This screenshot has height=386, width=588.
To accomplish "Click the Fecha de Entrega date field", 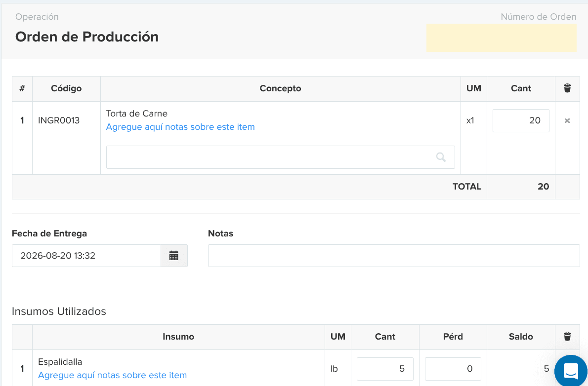I will coord(86,256).
